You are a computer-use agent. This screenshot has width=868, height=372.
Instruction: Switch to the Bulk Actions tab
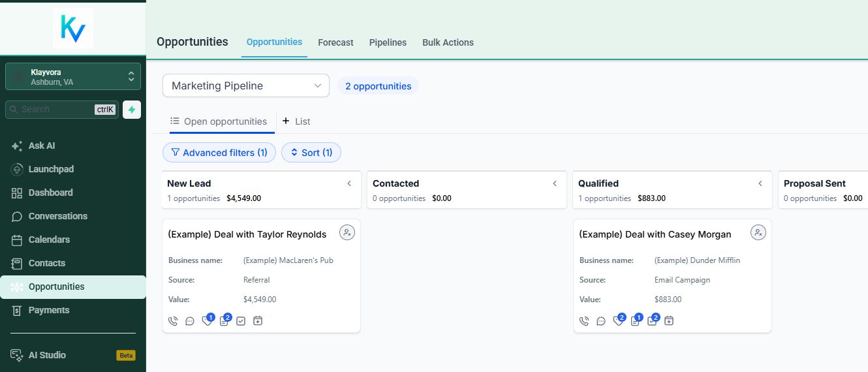point(448,42)
